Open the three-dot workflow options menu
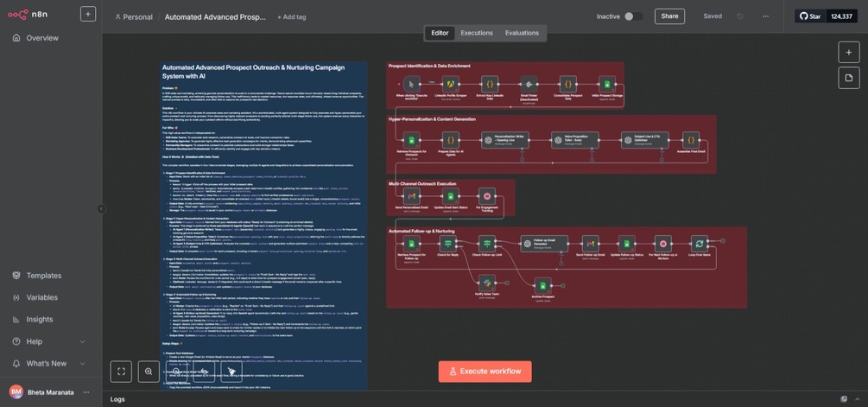 click(x=765, y=16)
